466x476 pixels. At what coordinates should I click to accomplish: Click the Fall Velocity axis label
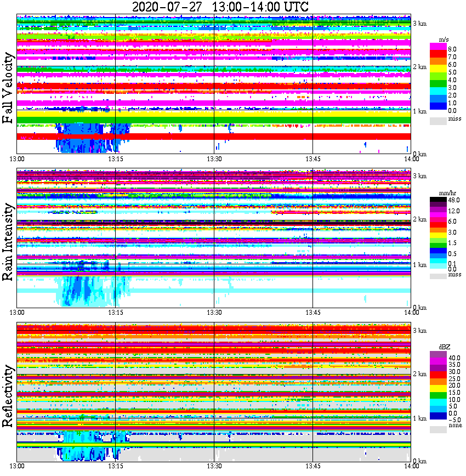tap(8, 88)
